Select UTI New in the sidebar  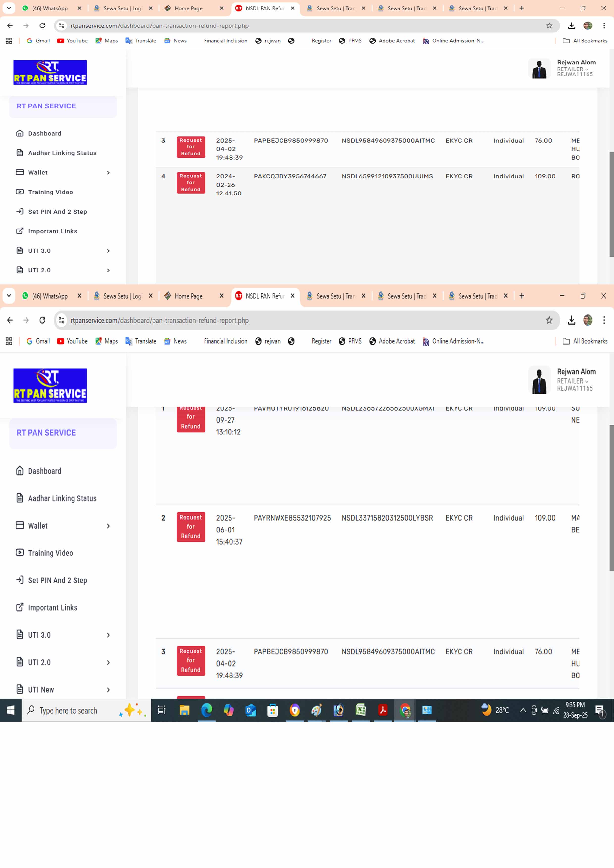(41, 690)
